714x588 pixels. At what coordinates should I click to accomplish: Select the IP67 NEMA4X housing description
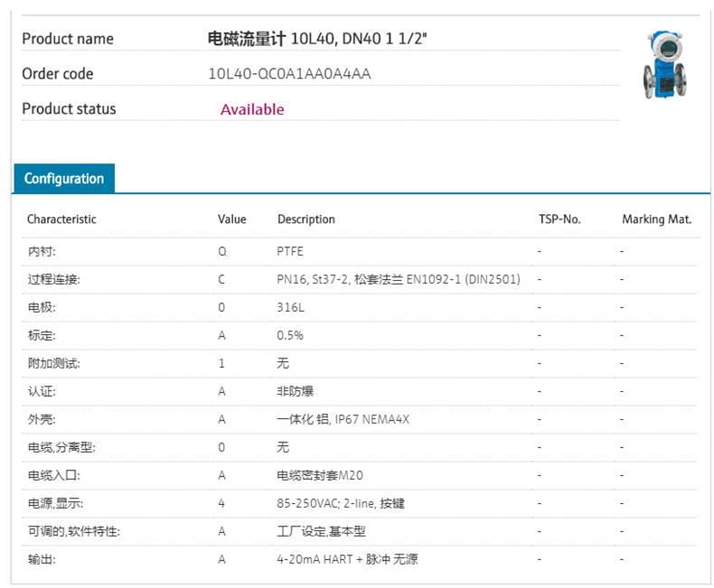click(343, 420)
